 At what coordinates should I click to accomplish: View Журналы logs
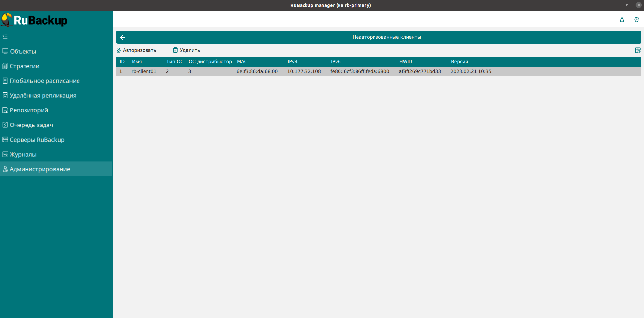(23, 154)
